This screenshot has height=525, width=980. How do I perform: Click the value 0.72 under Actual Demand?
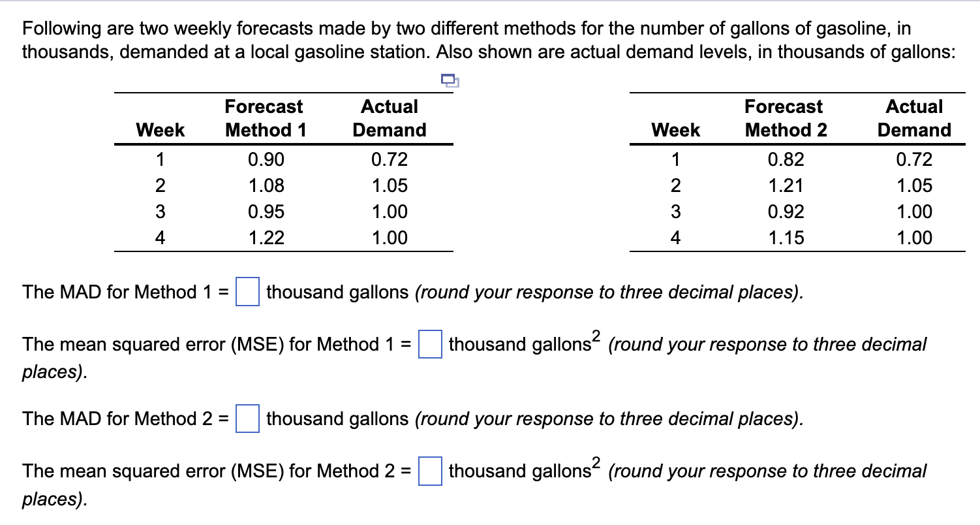pos(390,159)
